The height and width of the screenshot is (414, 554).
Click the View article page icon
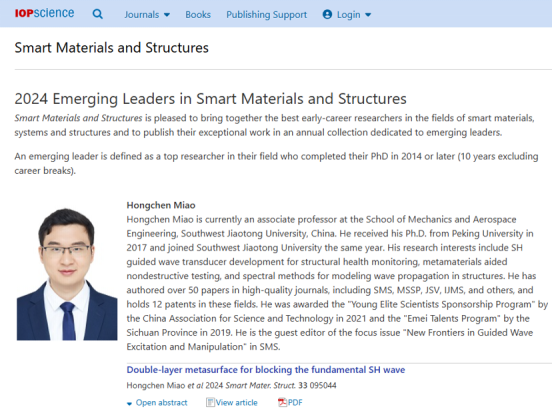pos(210,402)
